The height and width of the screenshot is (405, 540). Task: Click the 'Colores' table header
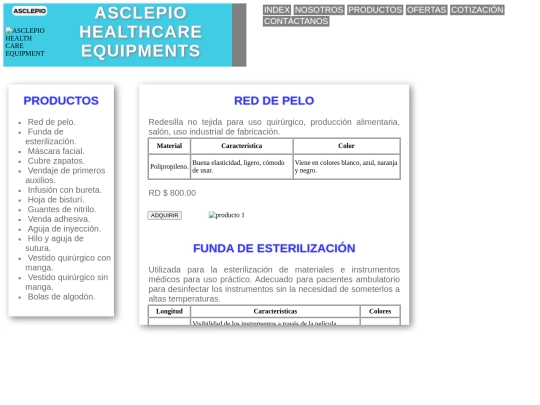point(380,311)
